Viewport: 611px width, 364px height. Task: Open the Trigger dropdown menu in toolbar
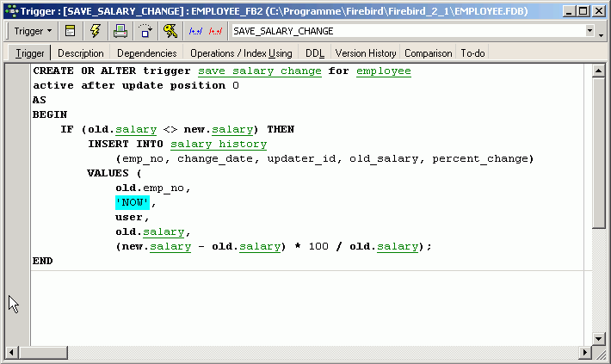point(33,31)
